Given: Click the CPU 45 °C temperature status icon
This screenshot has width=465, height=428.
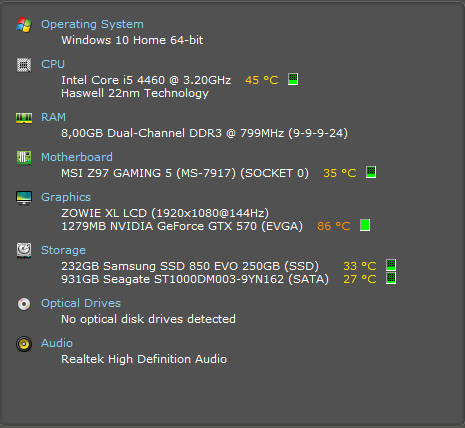Looking at the screenshot, I should pyautogui.click(x=293, y=79).
